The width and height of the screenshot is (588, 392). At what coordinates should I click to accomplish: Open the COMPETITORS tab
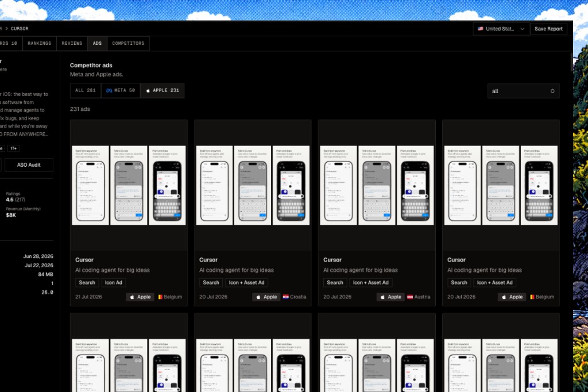tap(128, 44)
